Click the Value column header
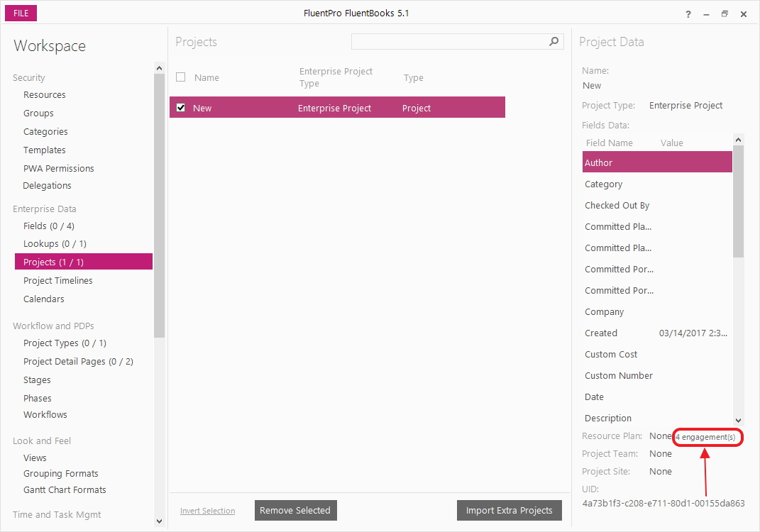 pos(672,143)
